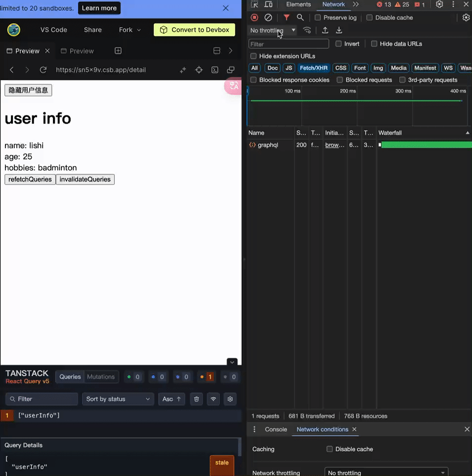Open network conditions wifi icon
This screenshot has width=472, height=476.
(x=307, y=30)
